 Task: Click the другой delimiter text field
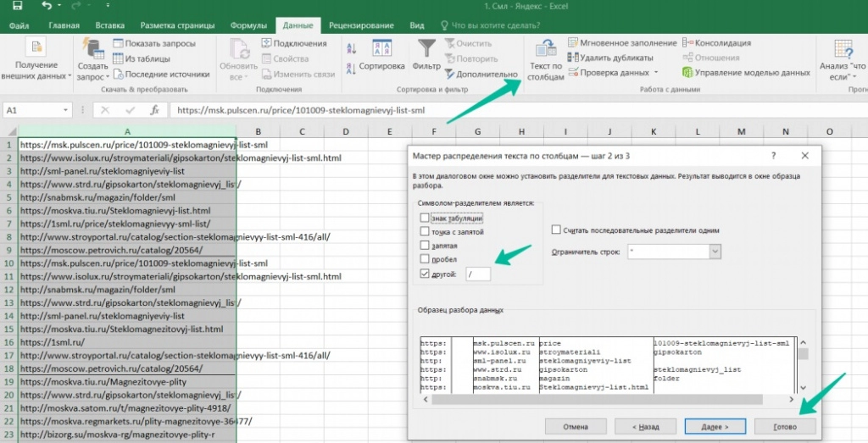478,274
